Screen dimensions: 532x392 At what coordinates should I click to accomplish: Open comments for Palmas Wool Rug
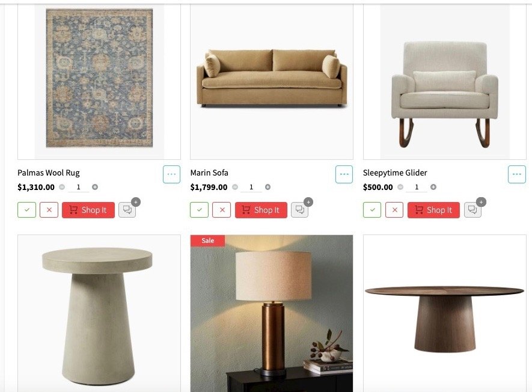click(x=127, y=210)
